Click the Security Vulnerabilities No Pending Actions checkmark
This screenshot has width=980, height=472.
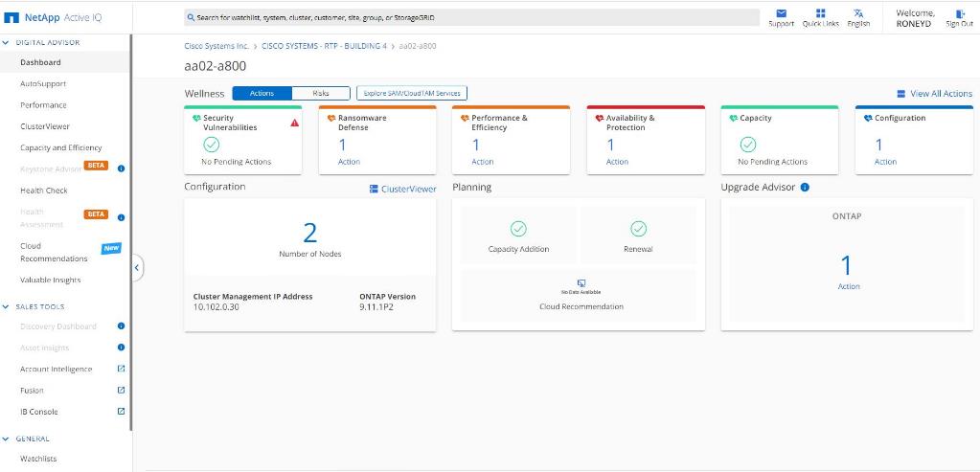(x=212, y=145)
